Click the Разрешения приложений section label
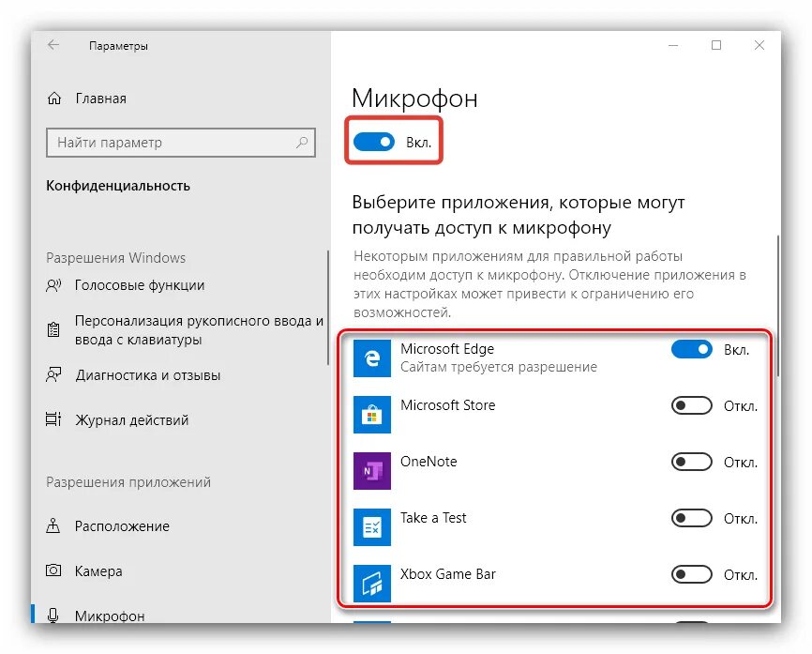The image size is (812, 654). 128,482
